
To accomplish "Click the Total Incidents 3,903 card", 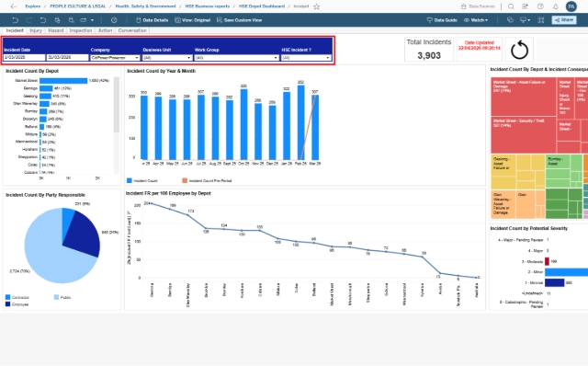I will point(429,50).
